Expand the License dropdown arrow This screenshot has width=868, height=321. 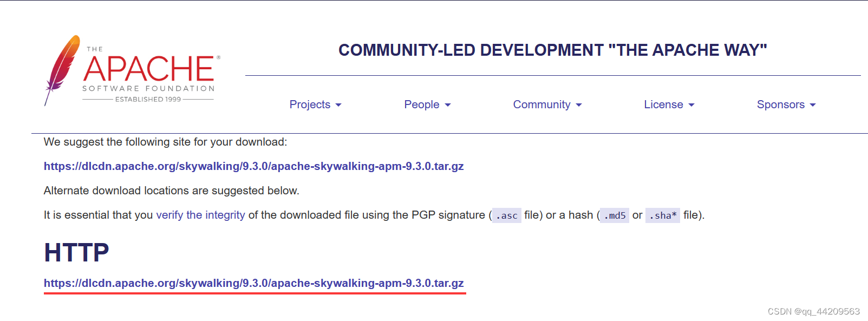[691, 105]
